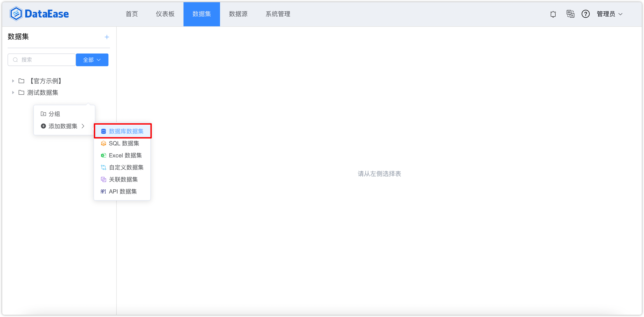Switch to the 数据源 tab
The width and height of the screenshot is (644, 317).
[238, 14]
